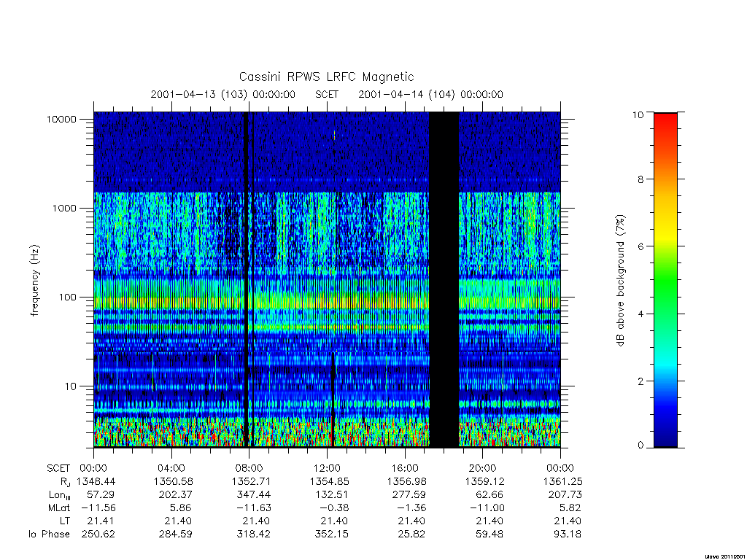Viewport: 747px width, 560px height.
Task: Select the 08:00 SCET time label
Action: pos(249,468)
